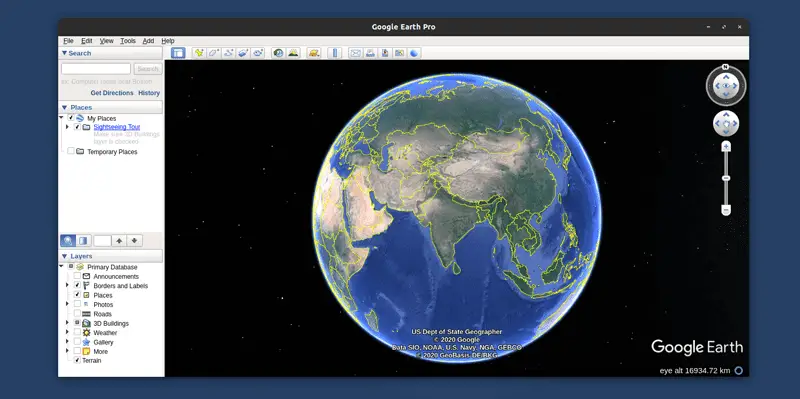This screenshot has height=399, width=800.
Task: Click the Save Image toolbar icon
Action: (385, 53)
